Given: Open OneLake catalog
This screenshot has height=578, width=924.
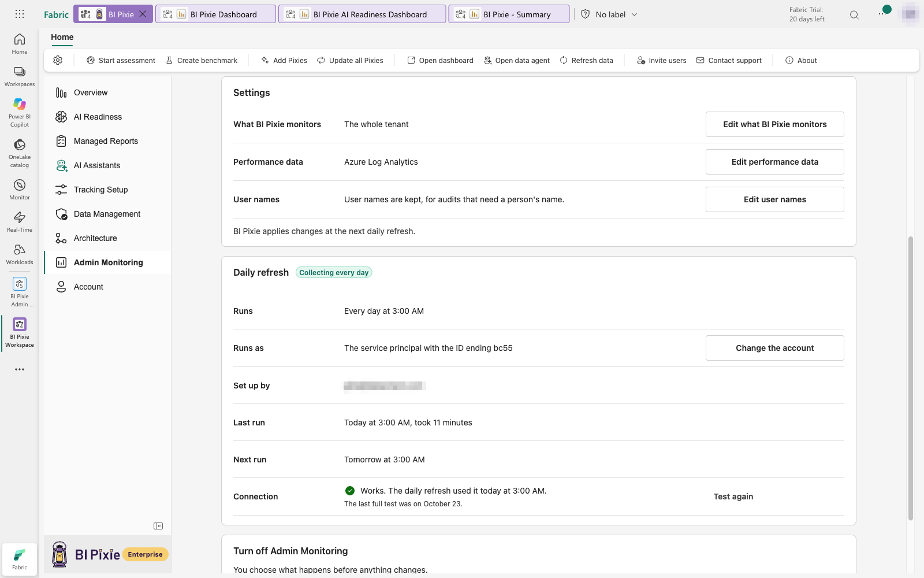Looking at the screenshot, I should 20,153.
